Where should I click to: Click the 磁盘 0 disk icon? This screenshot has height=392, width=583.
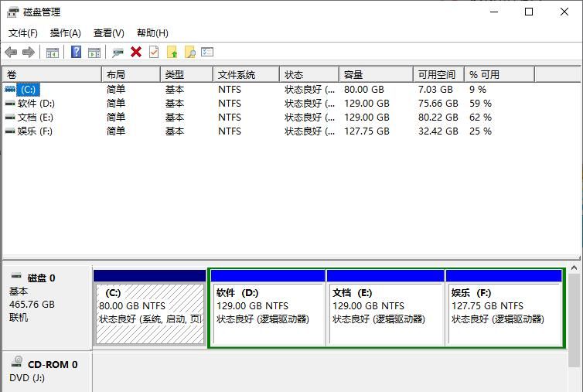pyautogui.click(x=16, y=276)
